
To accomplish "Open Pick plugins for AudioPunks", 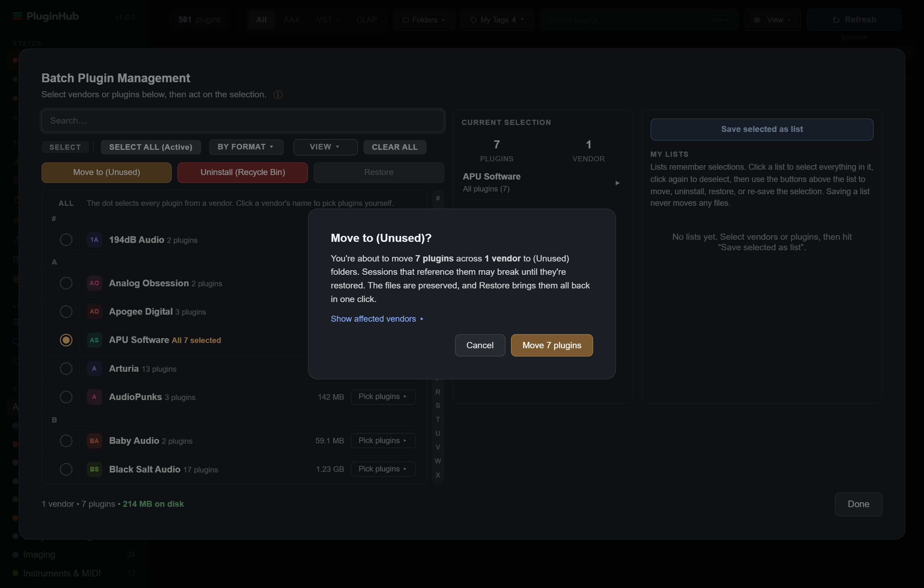I will point(383,397).
